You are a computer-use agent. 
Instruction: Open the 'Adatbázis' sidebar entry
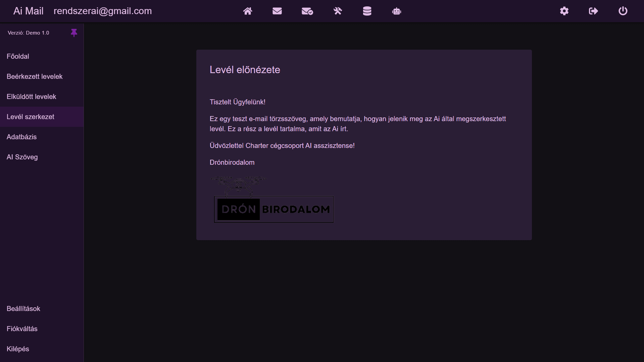click(22, 137)
